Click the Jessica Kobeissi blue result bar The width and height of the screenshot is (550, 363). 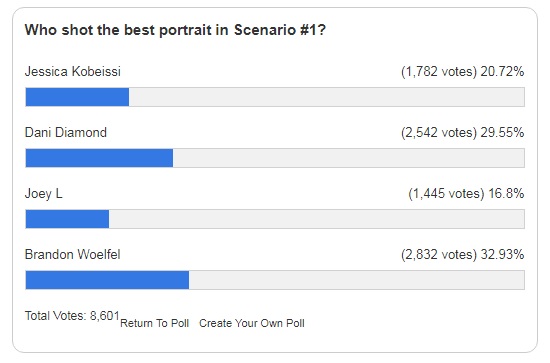tap(77, 97)
